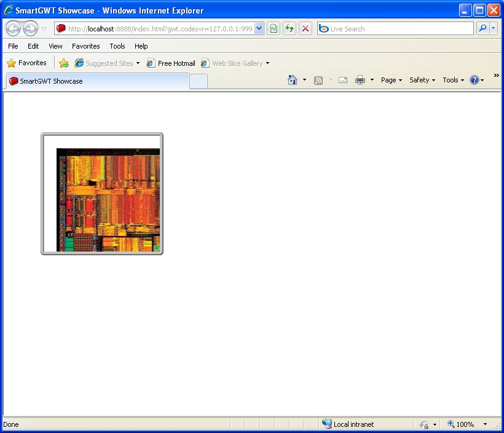Click the 100% zoom level button
Image resolution: width=504 pixels, height=433 pixels.
pyautogui.click(x=460, y=424)
